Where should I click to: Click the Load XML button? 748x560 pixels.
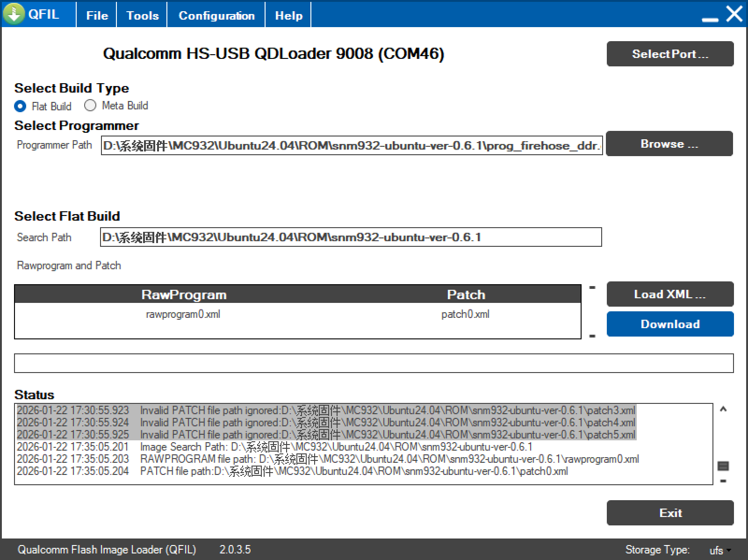click(670, 294)
